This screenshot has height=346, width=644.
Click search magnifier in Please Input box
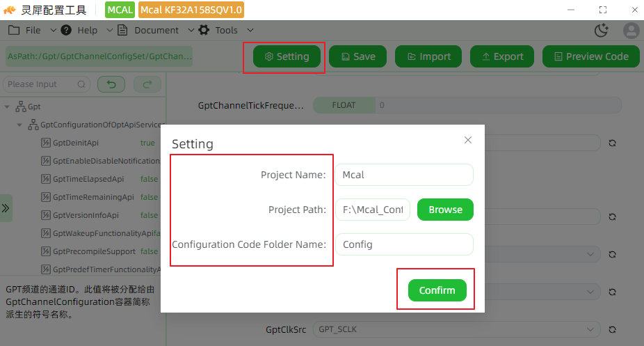81,84
